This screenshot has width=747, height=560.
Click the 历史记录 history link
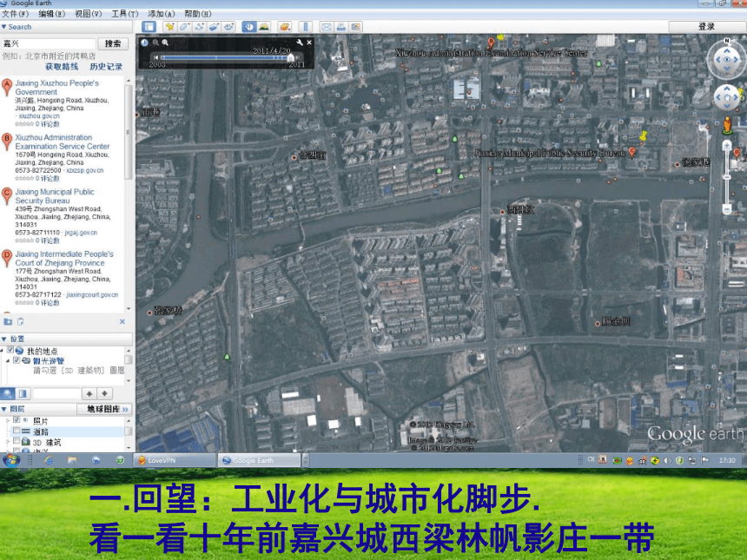106,67
